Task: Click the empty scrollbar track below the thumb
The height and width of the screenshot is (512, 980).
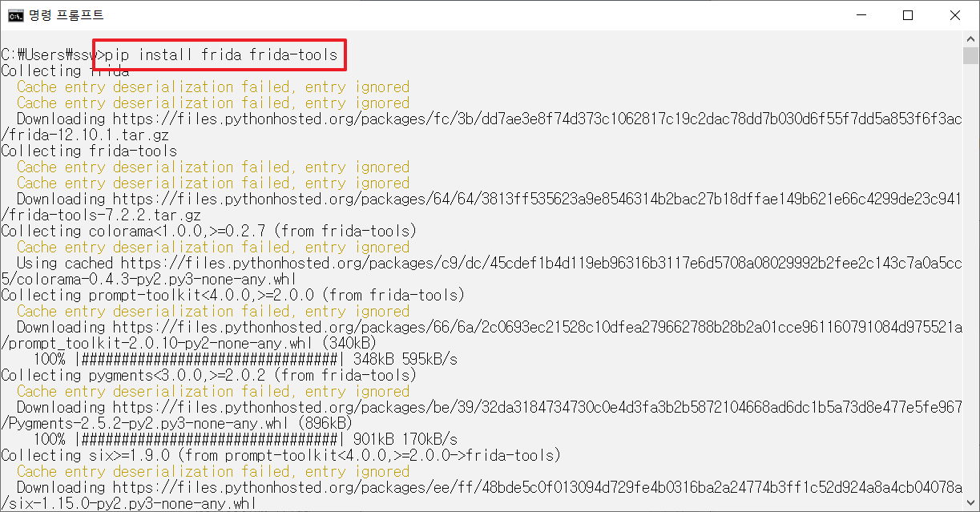Action: pos(970,280)
